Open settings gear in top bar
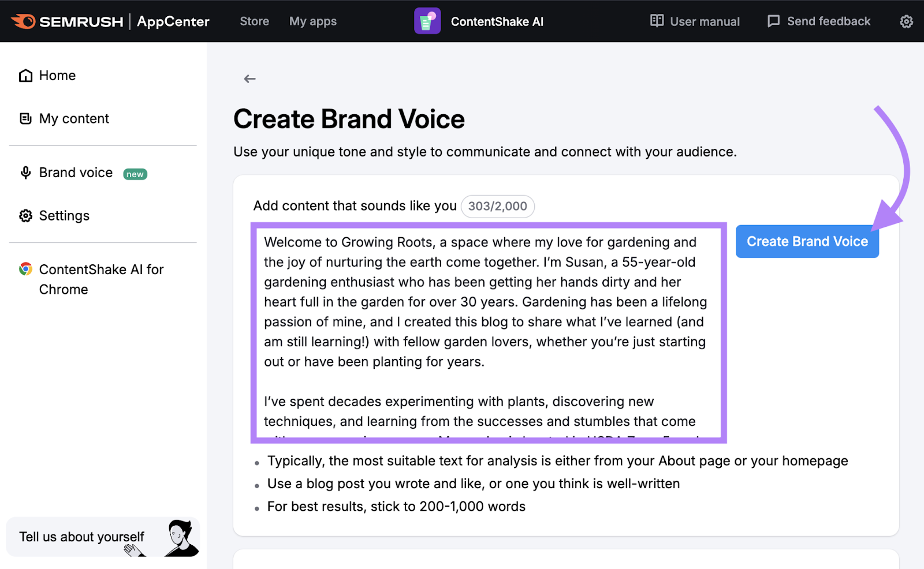Image resolution: width=924 pixels, height=569 pixels. point(906,21)
